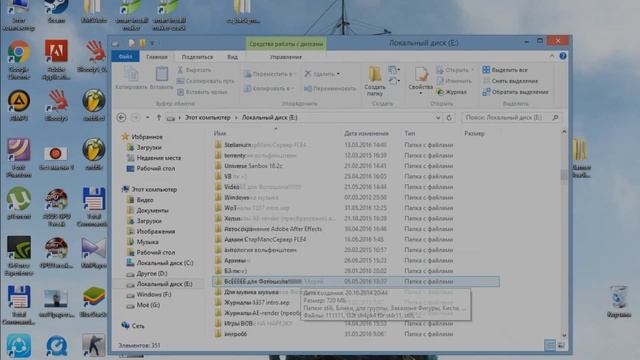640x360 pixels.
Task: Click Этот компьютер in address bar
Action: [207, 118]
